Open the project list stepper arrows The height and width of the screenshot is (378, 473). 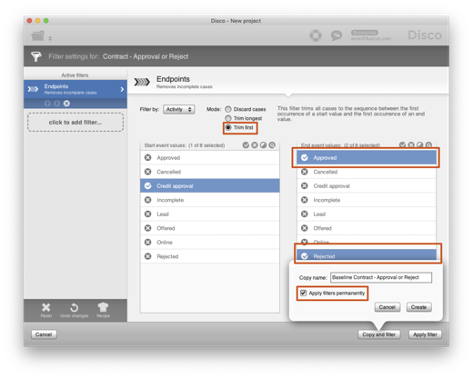click(50, 38)
